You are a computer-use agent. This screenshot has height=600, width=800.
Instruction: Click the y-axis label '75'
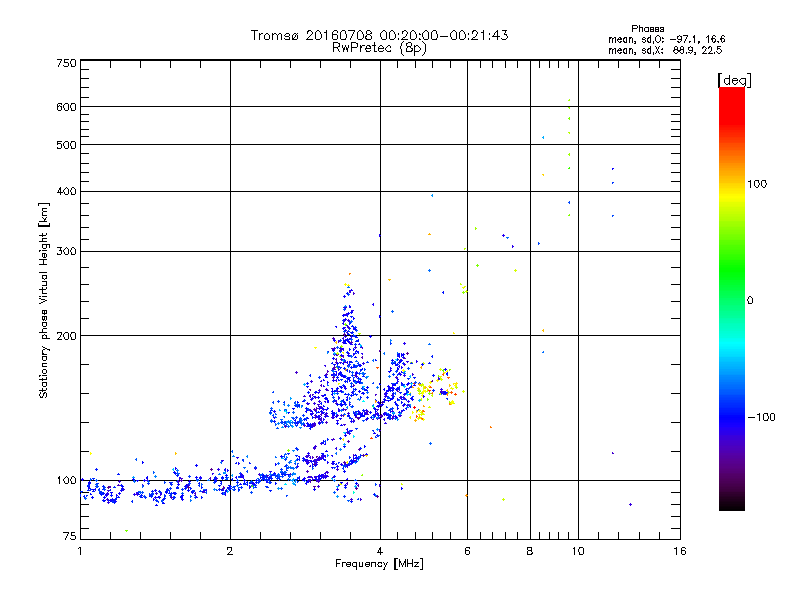pyautogui.click(x=70, y=536)
